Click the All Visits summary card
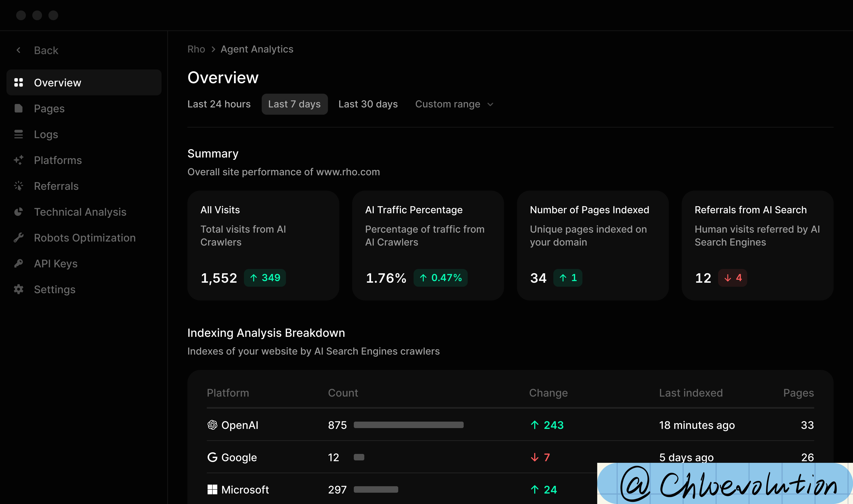The image size is (853, 504). pos(263,245)
